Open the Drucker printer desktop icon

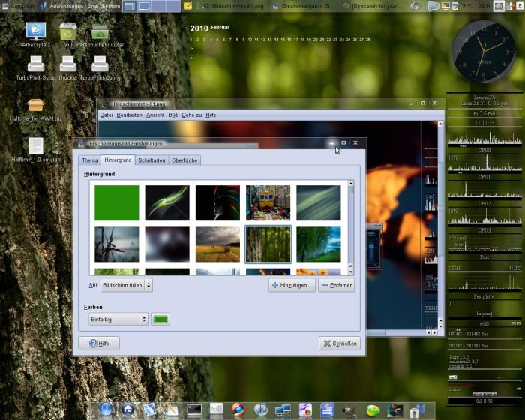point(68,65)
